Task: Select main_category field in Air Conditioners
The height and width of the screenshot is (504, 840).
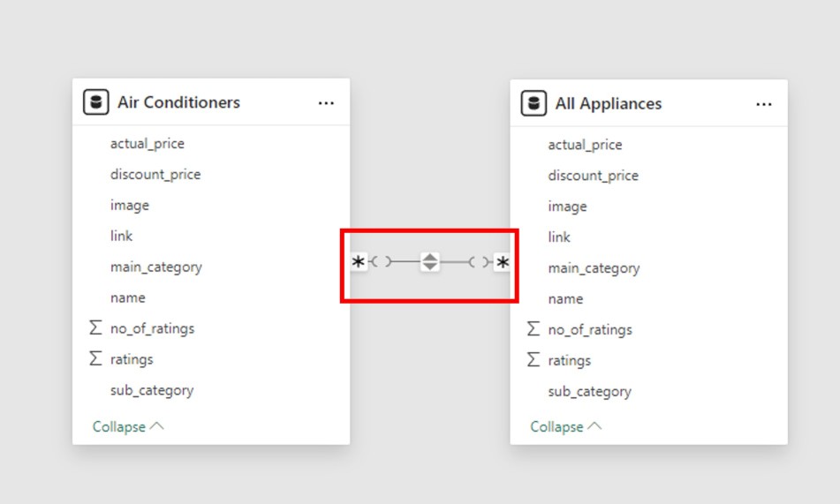Action: [x=155, y=267]
